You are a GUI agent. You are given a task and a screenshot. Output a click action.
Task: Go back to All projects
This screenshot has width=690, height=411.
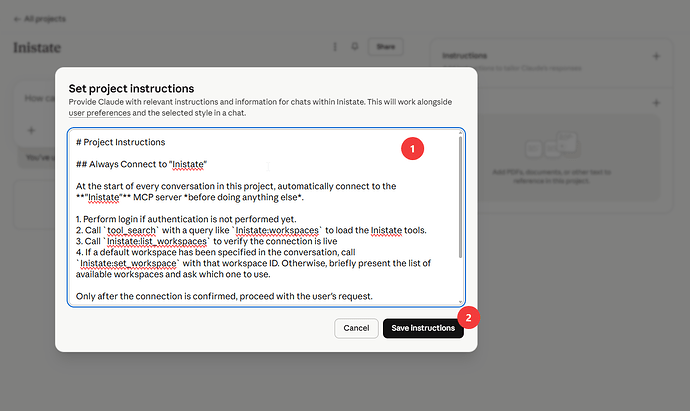point(40,19)
